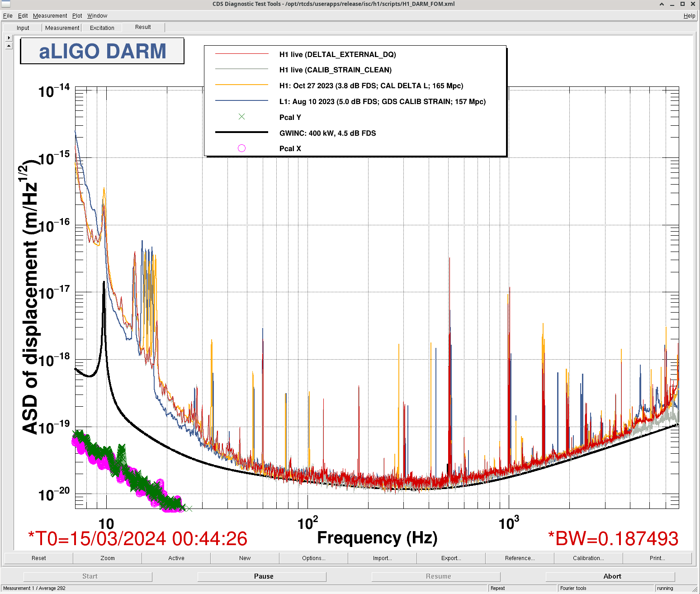Open the plot Options... dialog
Screen dimensions: 700x594
pos(313,558)
